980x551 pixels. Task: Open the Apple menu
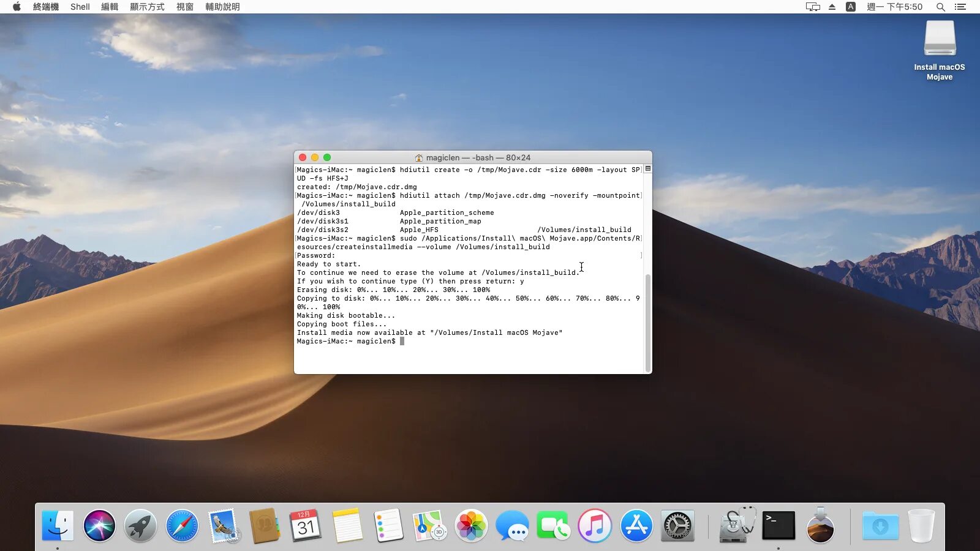17,7
